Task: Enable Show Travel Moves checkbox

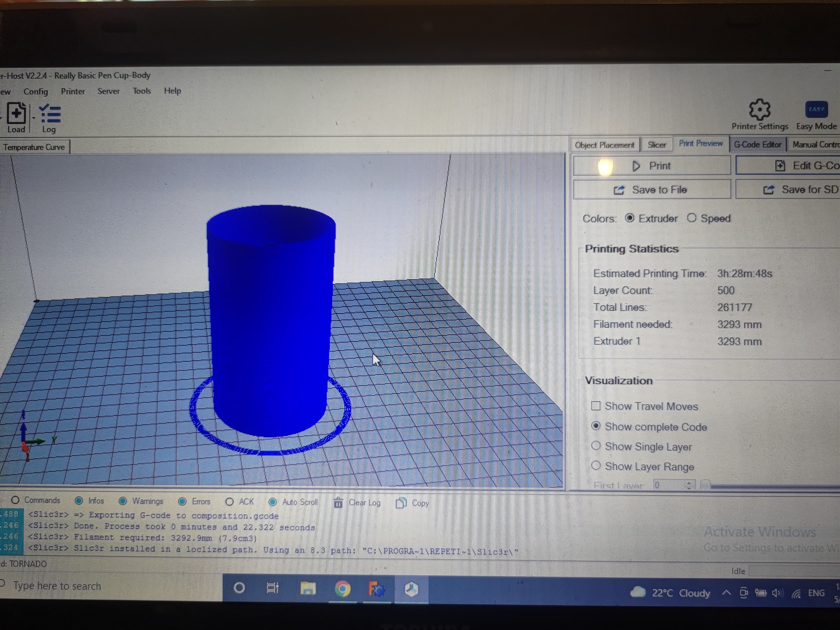Action: click(596, 406)
